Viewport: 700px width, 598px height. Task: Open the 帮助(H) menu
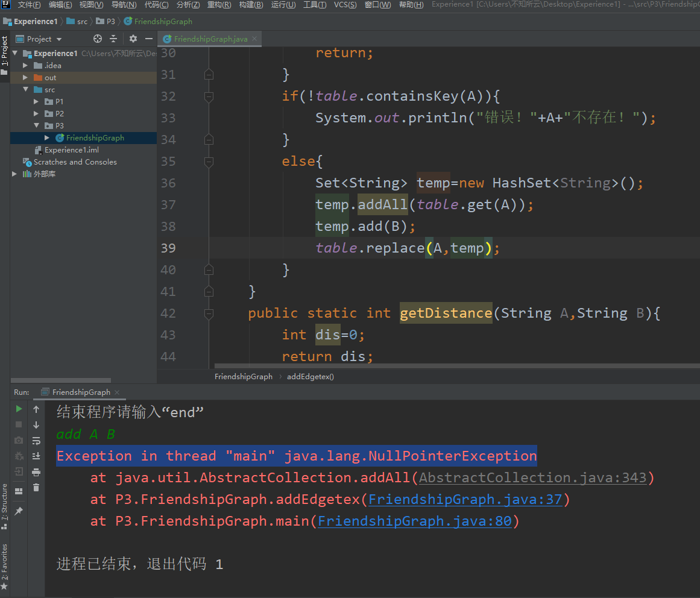pos(411,5)
